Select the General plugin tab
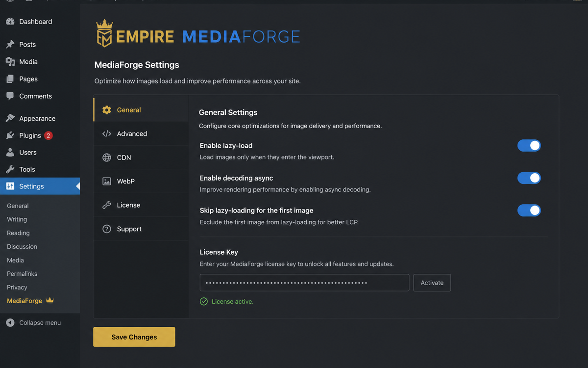The height and width of the screenshot is (368, 588). click(141, 110)
